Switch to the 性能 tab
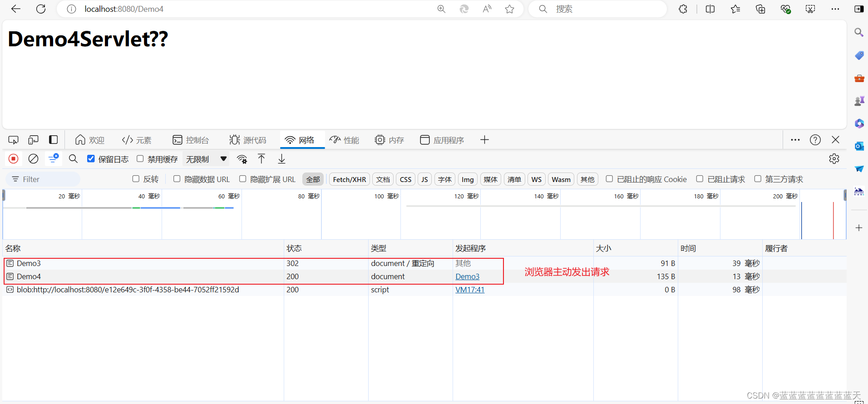This screenshot has width=868, height=404. point(344,140)
